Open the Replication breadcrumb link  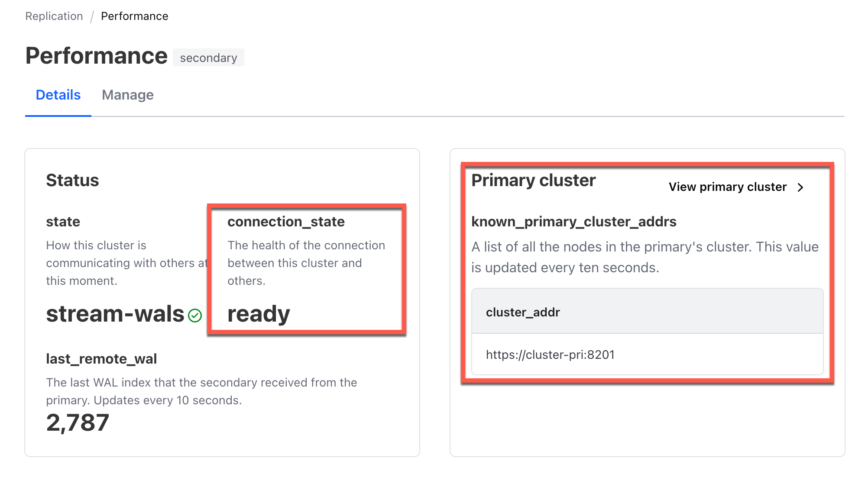tap(54, 16)
